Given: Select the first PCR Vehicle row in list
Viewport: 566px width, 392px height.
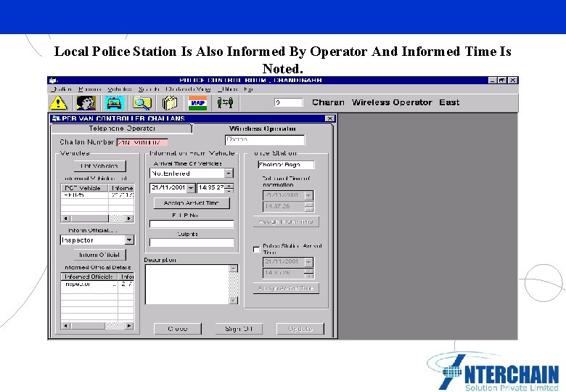Looking at the screenshot, I should [97, 195].
